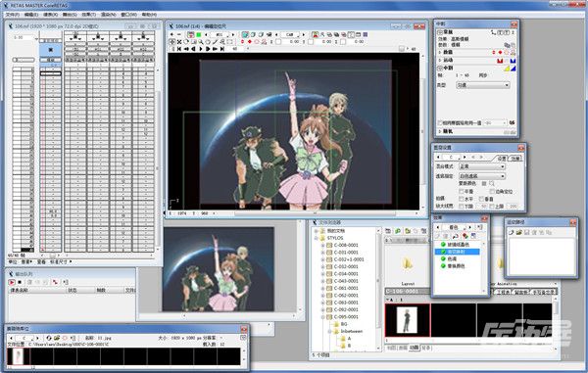Image resolution: width=588 pixels, height=373 pixels.
Task: Click the yellow triangle inbetween icon
Action: coord(507,69)
